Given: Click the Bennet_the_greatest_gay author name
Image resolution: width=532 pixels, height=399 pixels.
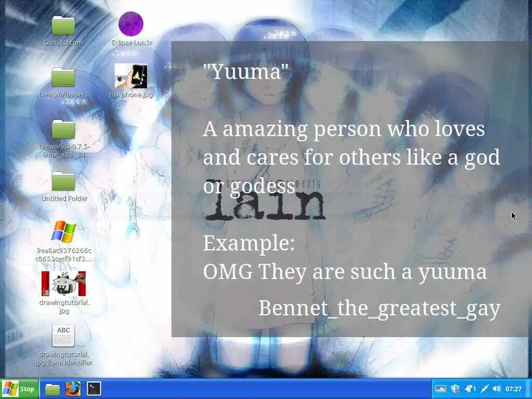Looking at the screenshot, I should (x=379, y=309).
